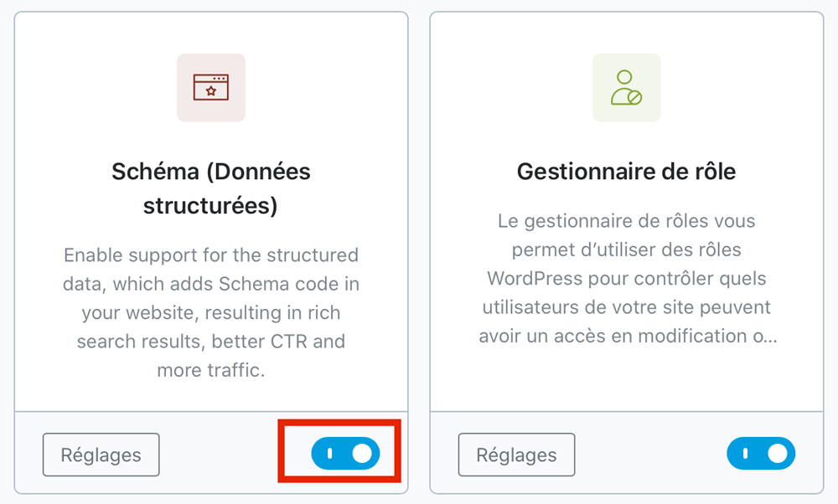The image size is (838, 504).
Task: Click the Schéma (Données structurées) heading
Action: (211, 188)
